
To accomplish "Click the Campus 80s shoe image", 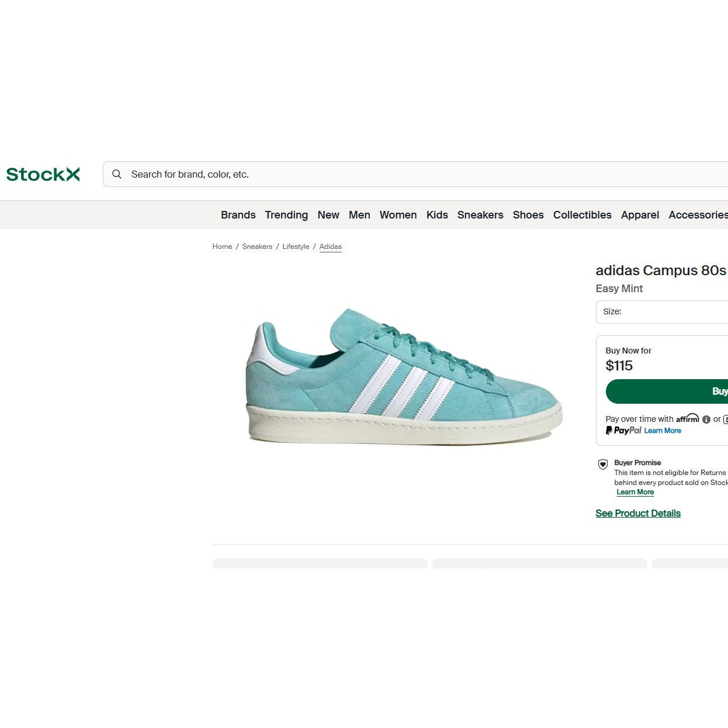I will tap(403, 377).
